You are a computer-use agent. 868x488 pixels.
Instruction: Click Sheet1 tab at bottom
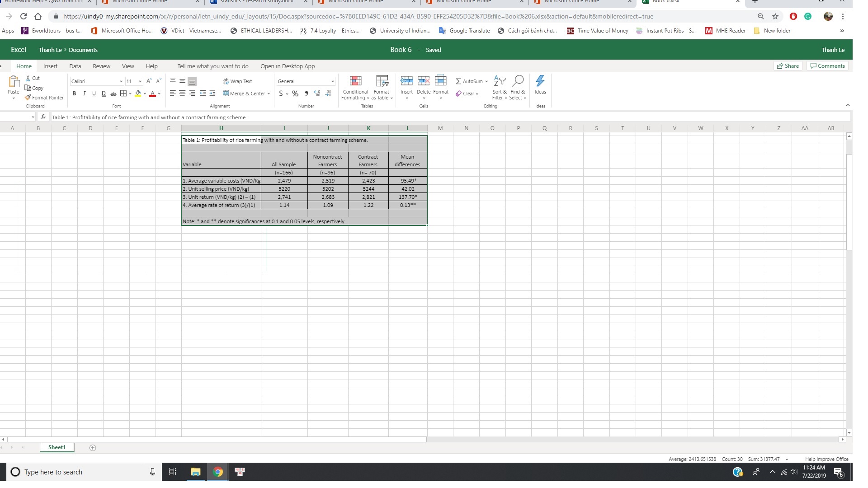tap(57, 447)
